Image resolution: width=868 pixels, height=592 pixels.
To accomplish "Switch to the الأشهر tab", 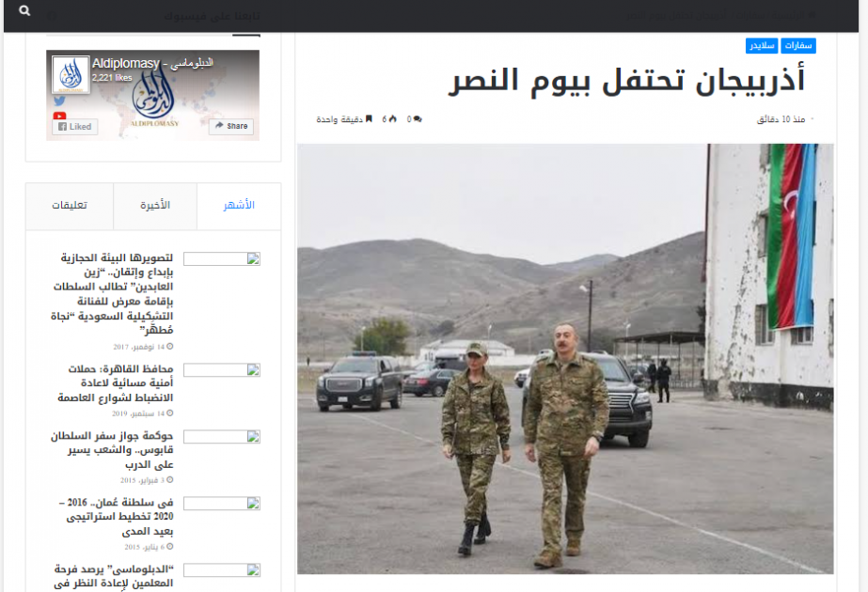I will point(239,206).
